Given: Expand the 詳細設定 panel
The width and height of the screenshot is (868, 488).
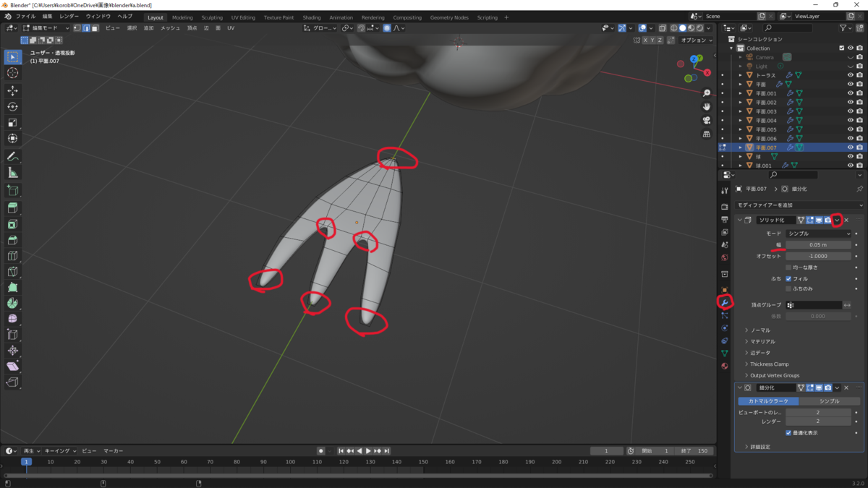Looking at the screenshot, I should point(758,447).
